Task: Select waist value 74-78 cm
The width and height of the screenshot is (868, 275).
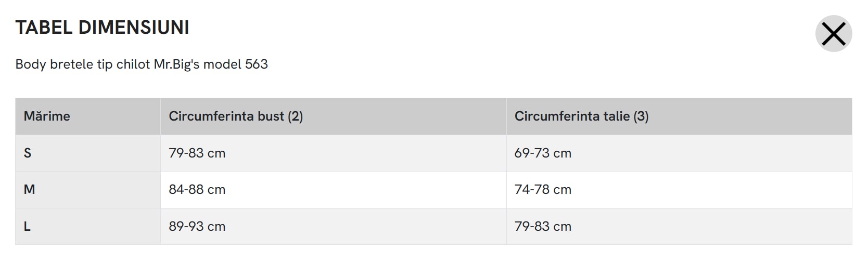Action: coord(543,190)
